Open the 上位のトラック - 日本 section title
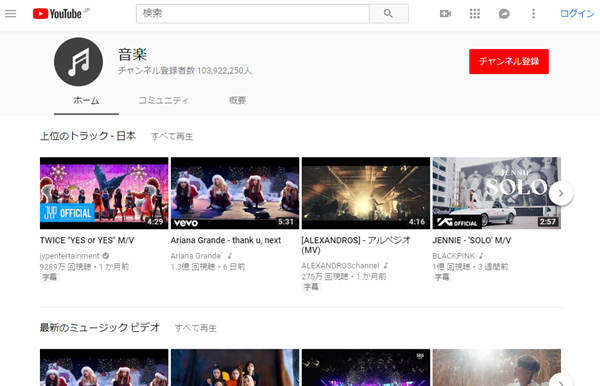The width and height of the screenshot is (600, 386). tap(88, 136)
